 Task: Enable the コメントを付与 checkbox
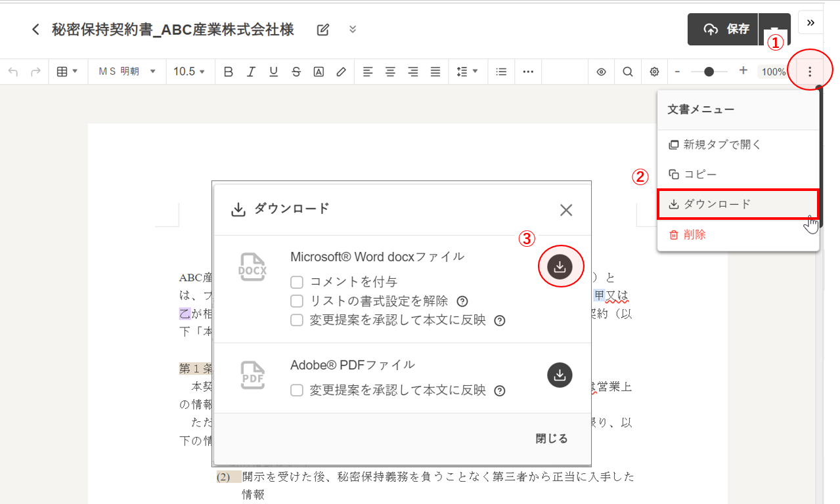coord(297,282)
